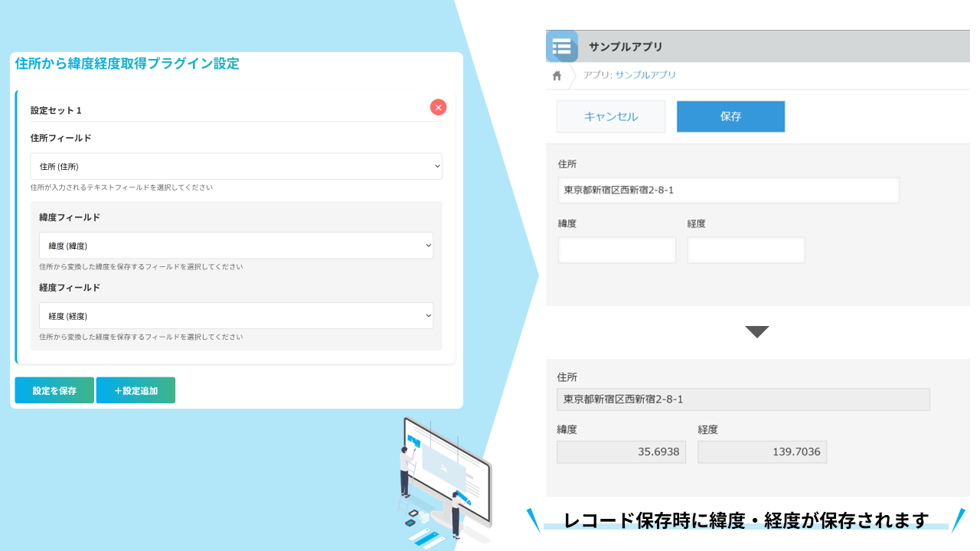The width and height of the screenshot is (980, 551).
Task: Click the サンプルアプリ hamburger app icon
Action: (x=561, y=46)
